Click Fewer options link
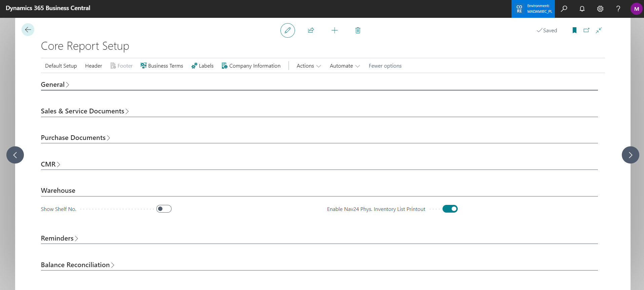644x290 pixels. click(385, 66)
